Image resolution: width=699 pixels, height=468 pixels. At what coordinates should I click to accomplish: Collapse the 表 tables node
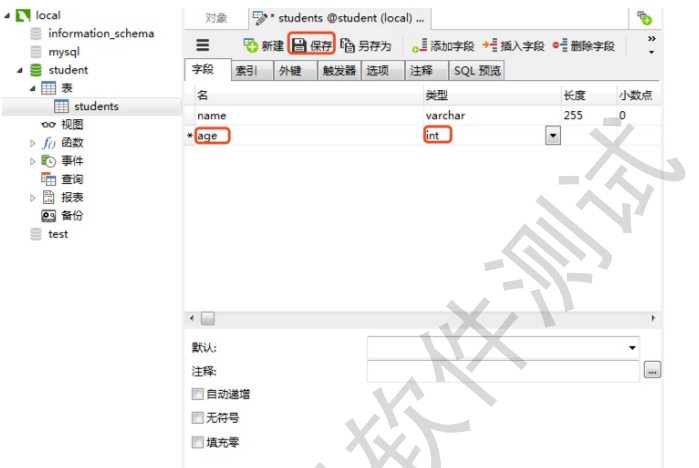(33, 89)
